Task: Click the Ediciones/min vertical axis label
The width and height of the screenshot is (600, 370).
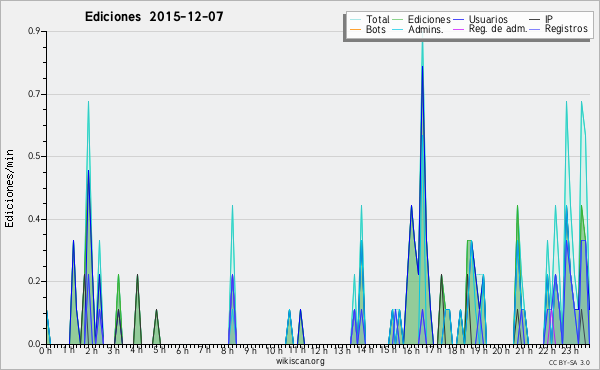Action: [x=9, y=188]
